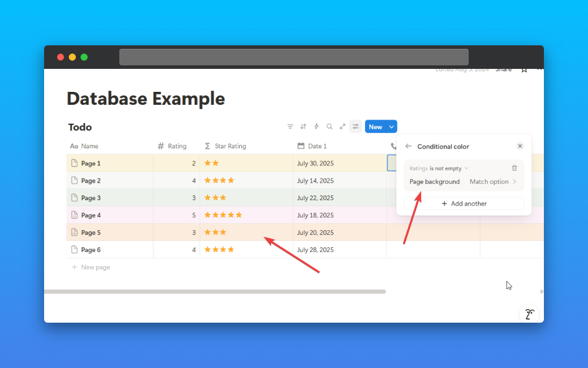Screen dimensions: 588x368
Task: Add a row with New page
Action: click(91, 267)
